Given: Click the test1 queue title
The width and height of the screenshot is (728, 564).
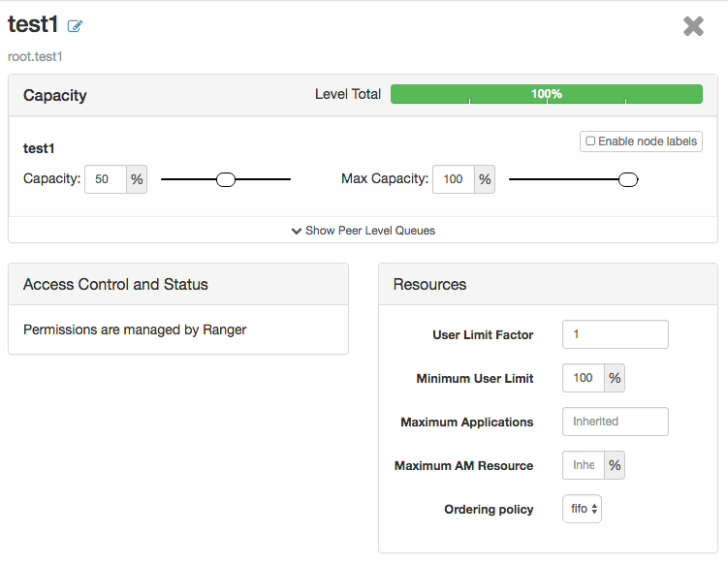Looking at the screenshot, I should tap(34, 25).
